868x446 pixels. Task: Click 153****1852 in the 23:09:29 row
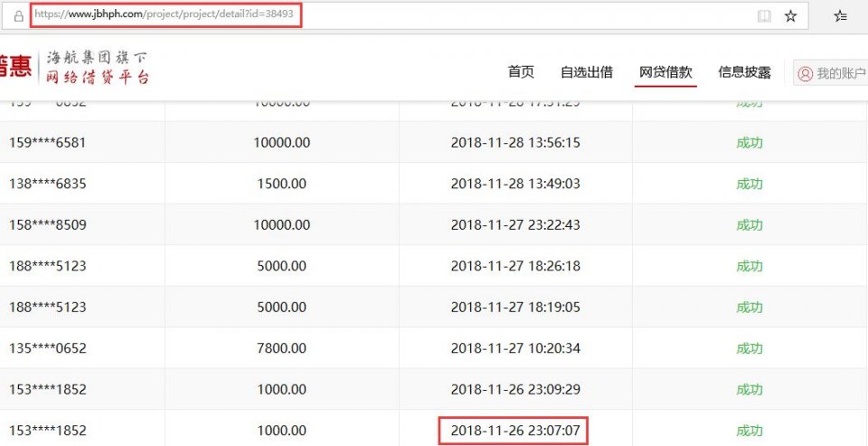click(48, 390)
